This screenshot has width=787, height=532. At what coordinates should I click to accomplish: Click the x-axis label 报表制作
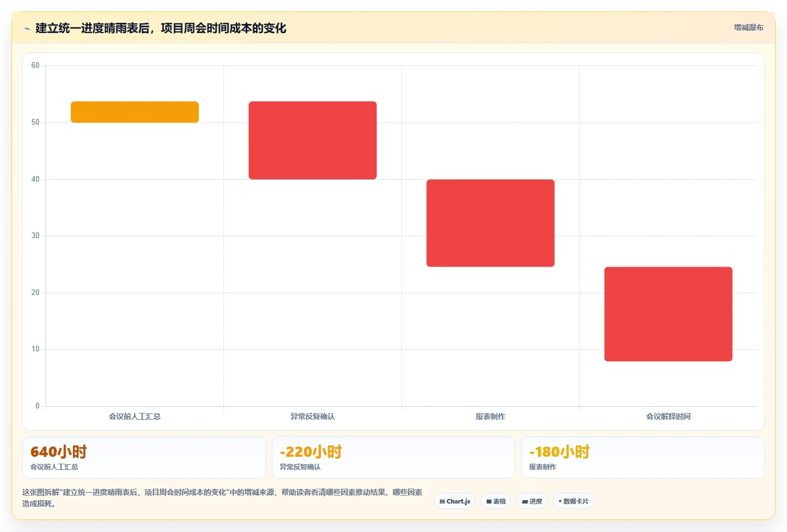click(x=490, y=416)
